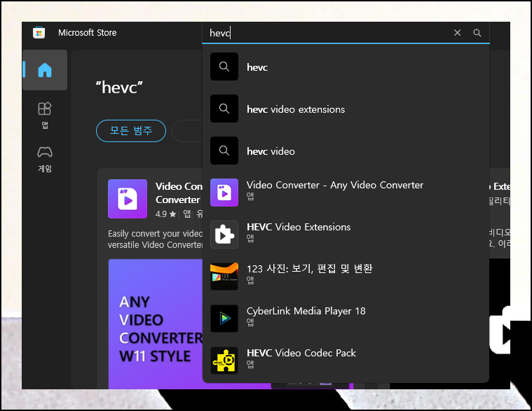Select the 모든 범주 filter button
This screenshot has width=532, height=411.
point(131,131)
